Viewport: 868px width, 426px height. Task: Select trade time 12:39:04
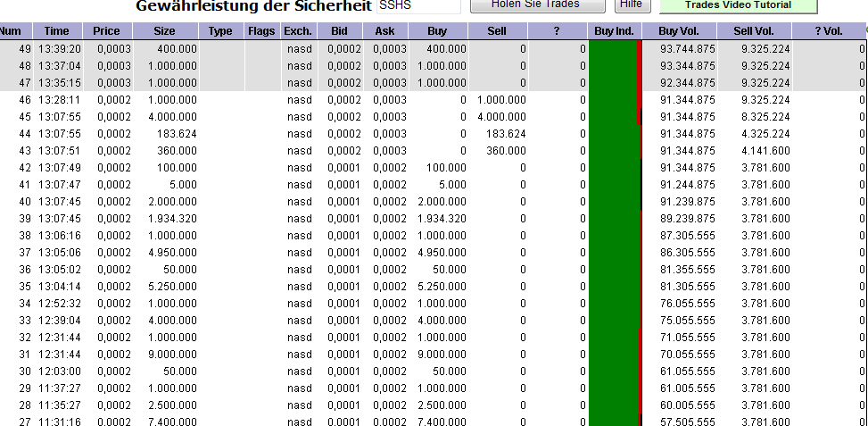60,321
